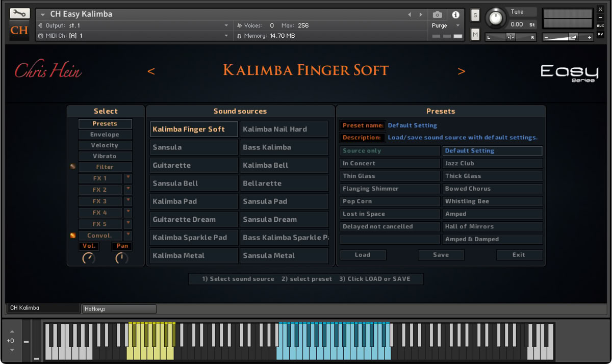Open the Purge dropdown menu
This screenshot has width=612, height=364.
pyautogui.click(x=446, y=25)
